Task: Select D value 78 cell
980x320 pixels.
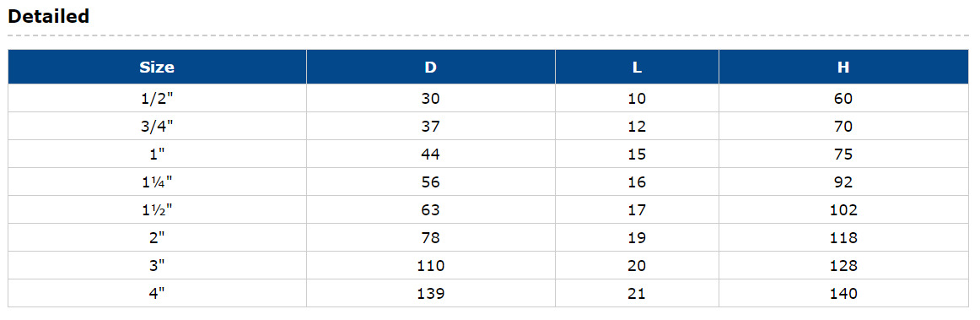Action: tap(431, 237)
